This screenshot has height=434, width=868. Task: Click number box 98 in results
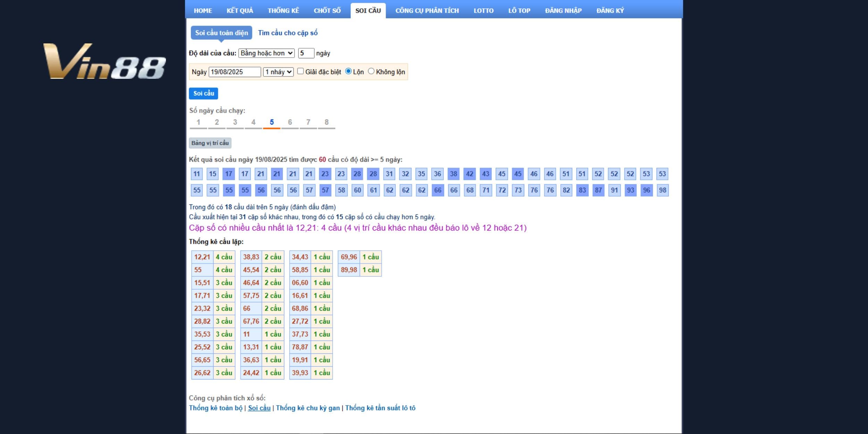coord(662,190)
